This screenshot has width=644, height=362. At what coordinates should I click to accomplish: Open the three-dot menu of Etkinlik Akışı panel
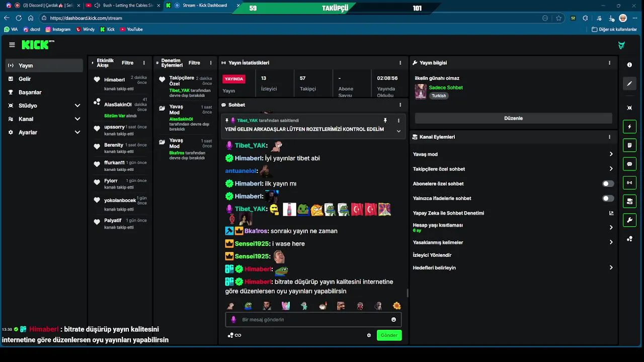click(x=144, y=63)
